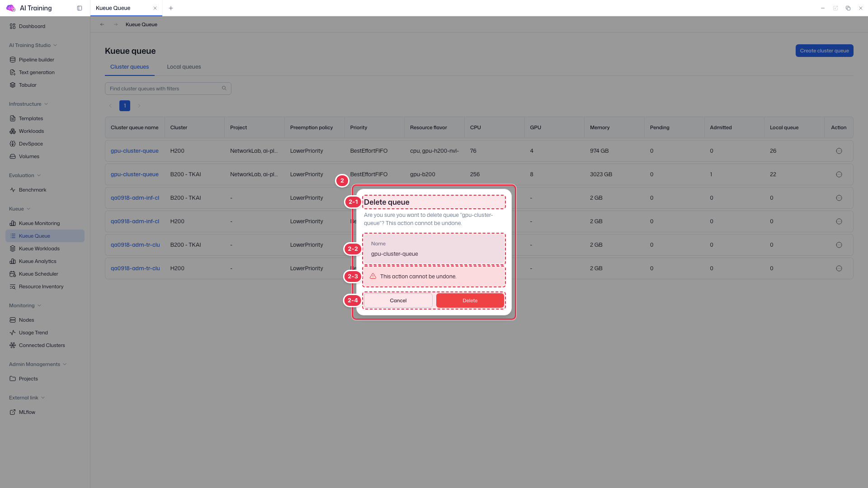Click the Kueue Monitoring icon
This screenshot has height=488, width=868.
pyautogui.click(x=13, y=223)
